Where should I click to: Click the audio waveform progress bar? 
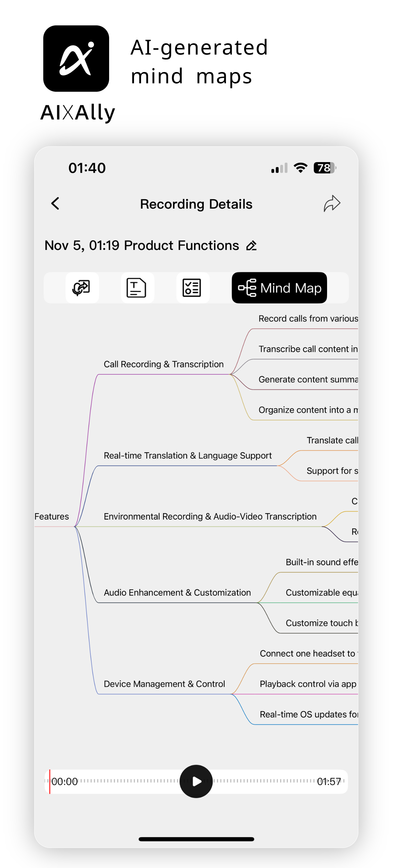click(x=196, y=781)
